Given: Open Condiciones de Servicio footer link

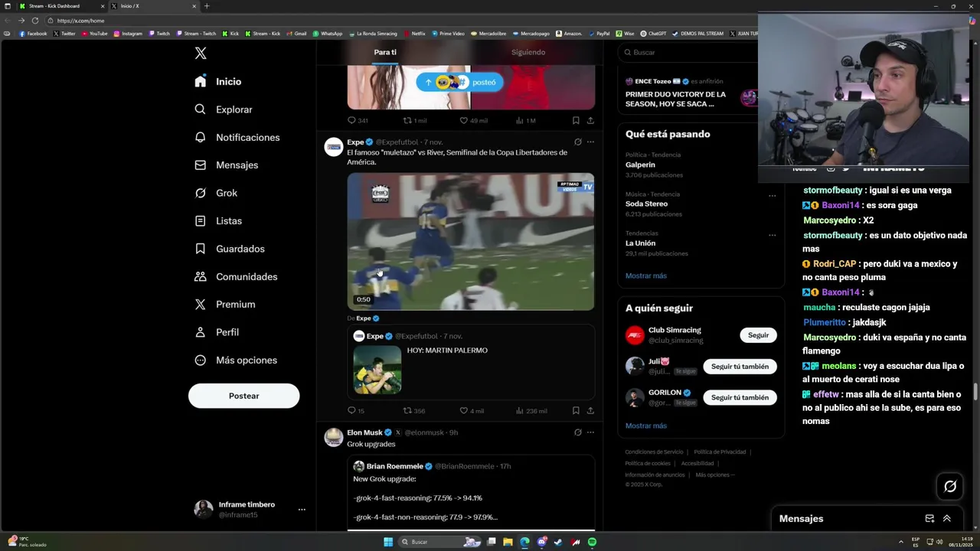Looking at the screenshot, I should [654, 452].
